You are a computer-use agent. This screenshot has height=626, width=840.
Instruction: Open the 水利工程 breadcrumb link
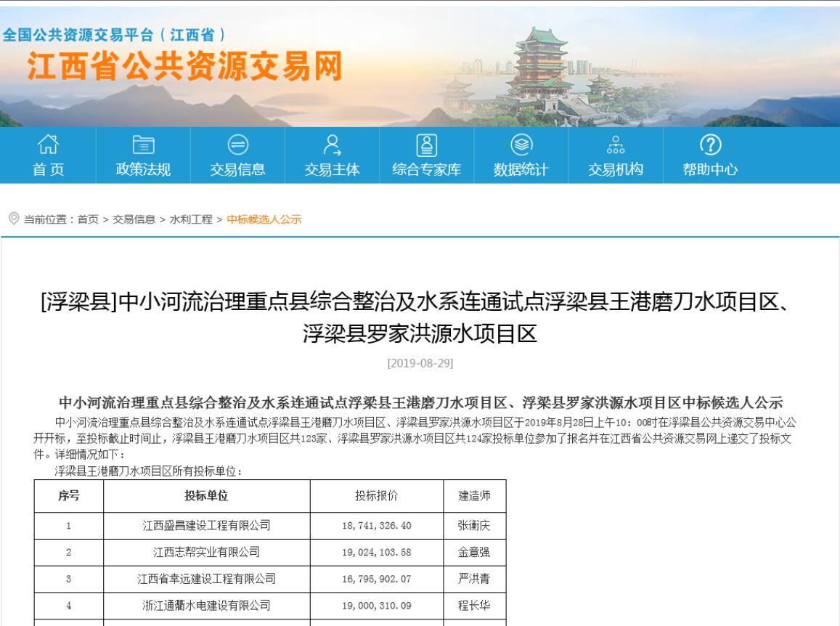click(x=191, y=219)
